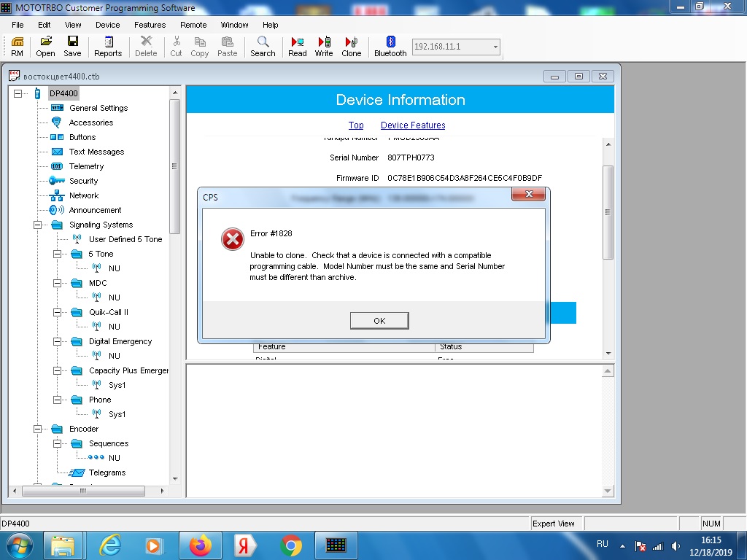The image size is (747, 560).
Task: Open Telemetry tree node
Action: click(x=86, y=166)
